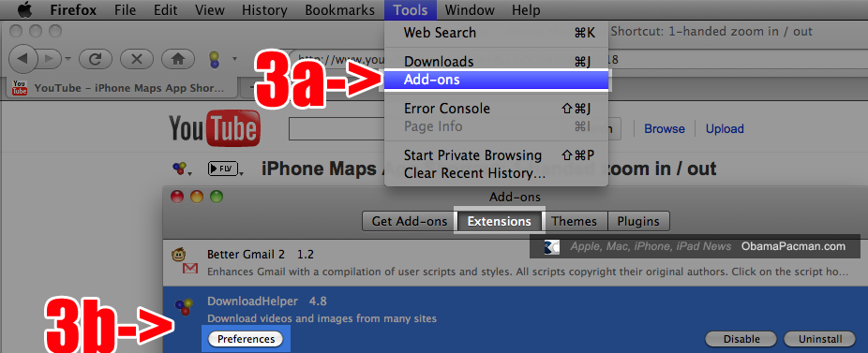Image resolution: width=868 pixels, height=353 pixels.
Task: Open the Help menu
Action: (526, 10)
